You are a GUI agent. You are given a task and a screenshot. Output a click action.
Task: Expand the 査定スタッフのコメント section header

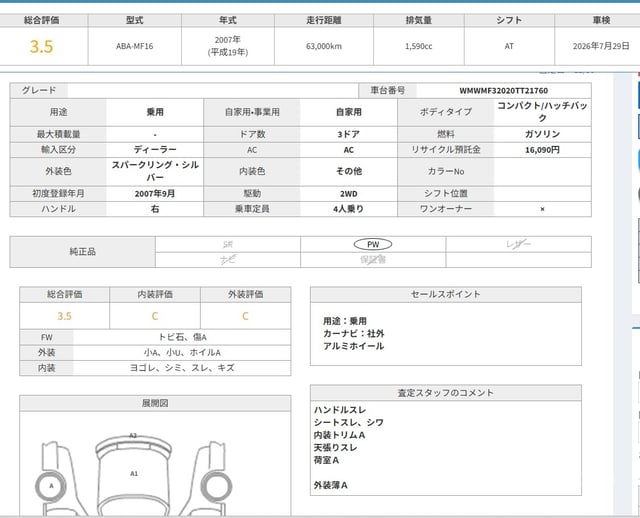446,392
